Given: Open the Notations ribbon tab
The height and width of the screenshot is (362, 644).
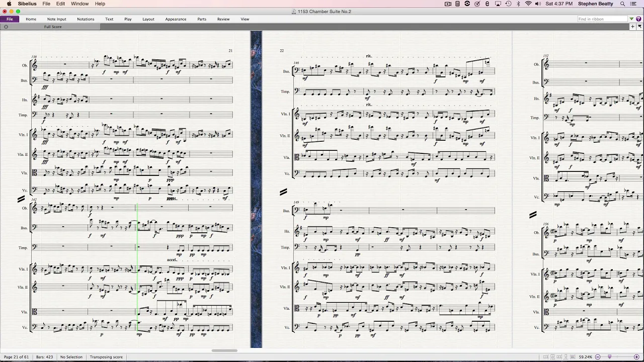Looking at the screenshot, I should 86,19.
